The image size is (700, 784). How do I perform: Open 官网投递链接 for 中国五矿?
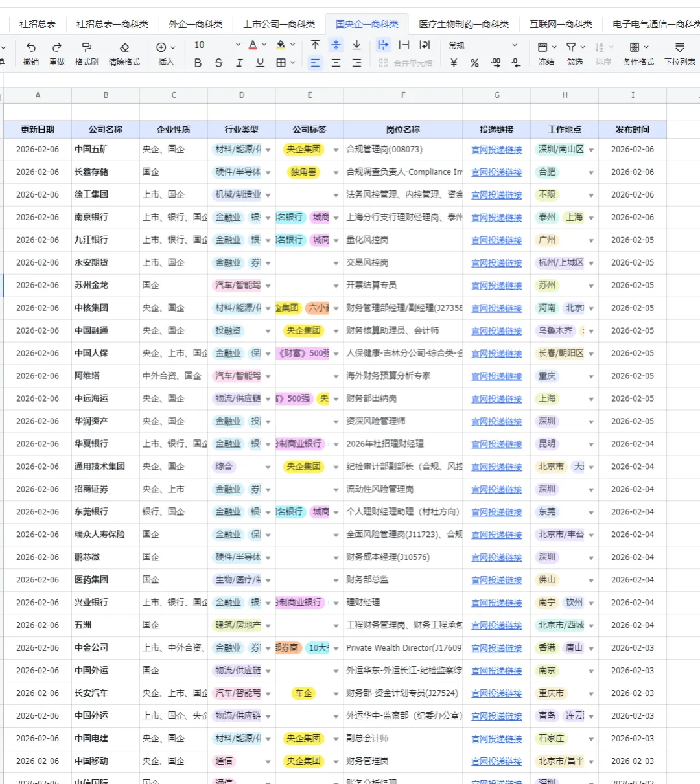point(496,150)
